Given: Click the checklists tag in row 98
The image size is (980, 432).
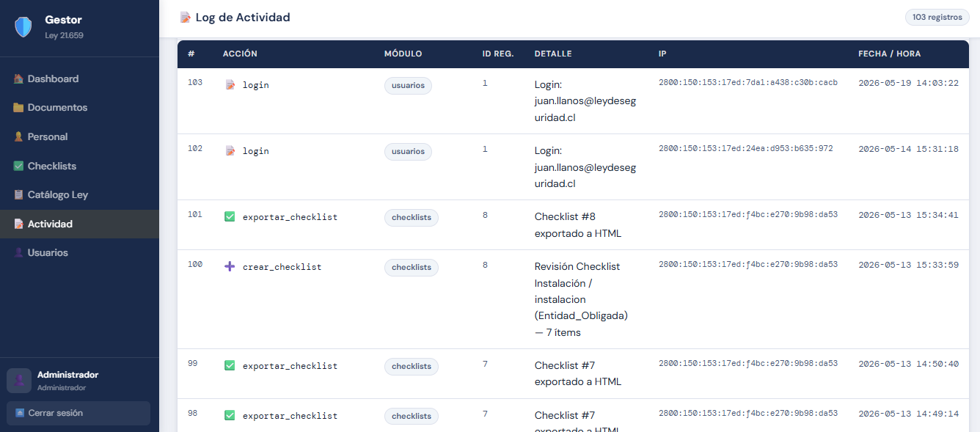Looking at the screenshot, I should [412, 415].
